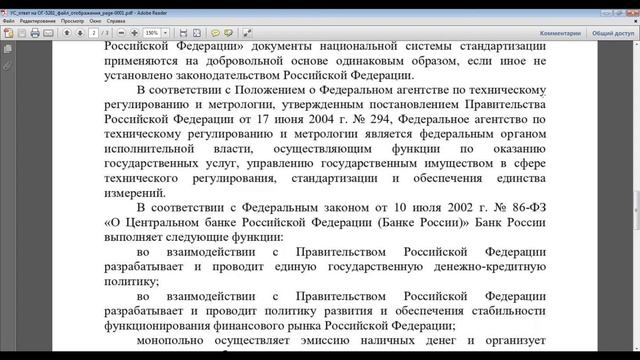Click the fit width scrolling icon
Screen dimensions: 640x360
pyautogui.click(x=183, y=33)
